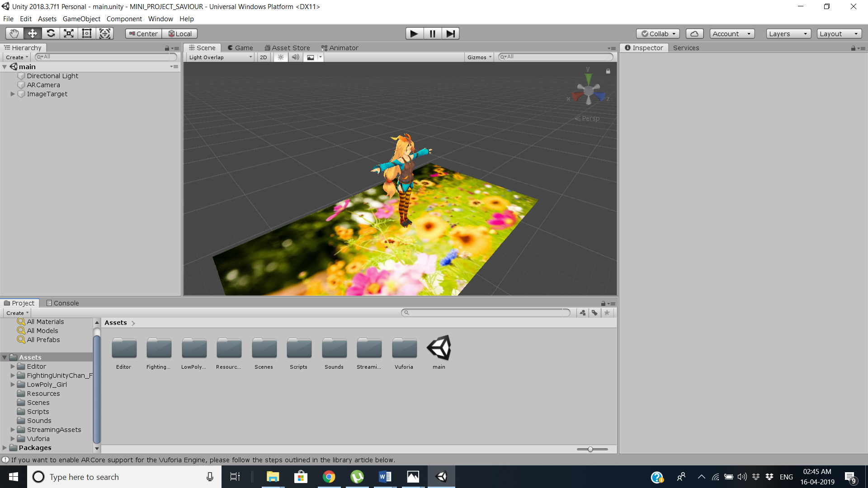Viewport: 868px width, 488px height.
Task: Adjust the asset icon size slider
Action: 590,449
